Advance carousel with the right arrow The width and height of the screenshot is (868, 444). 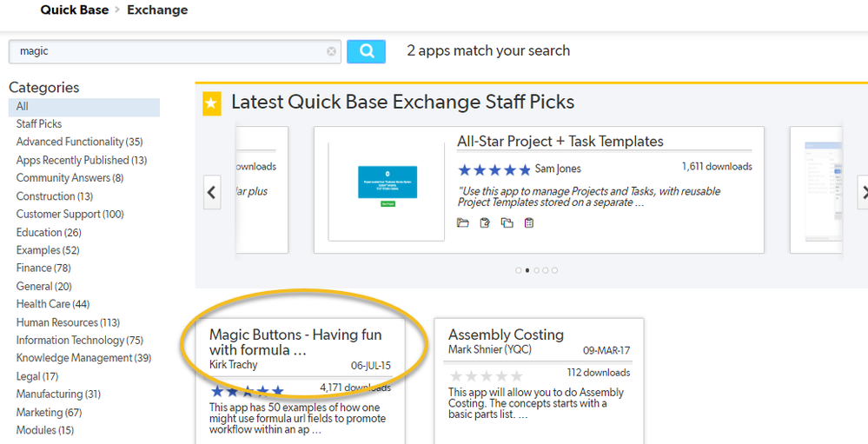[863, 192]
